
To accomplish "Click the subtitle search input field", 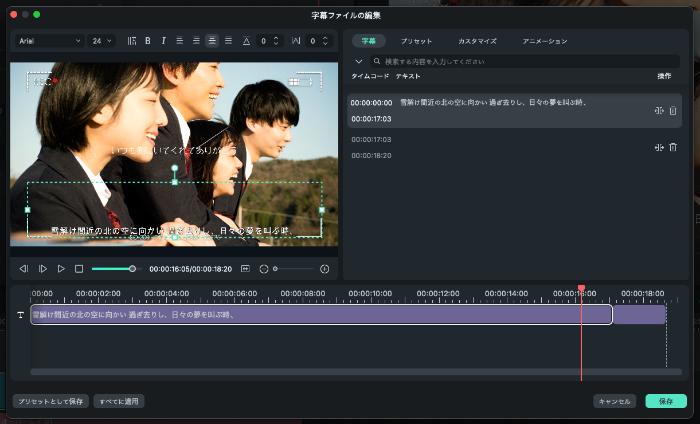I will 525,61.
